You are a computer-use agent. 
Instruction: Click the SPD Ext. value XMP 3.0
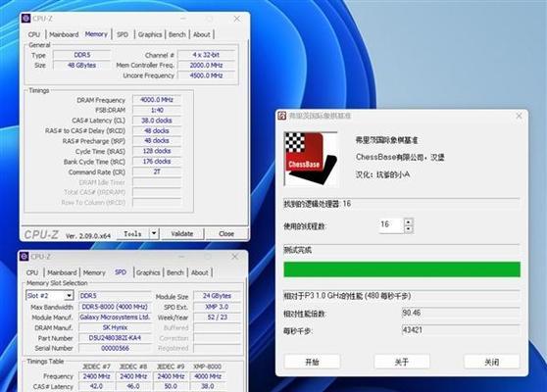(x=217, y=307)
